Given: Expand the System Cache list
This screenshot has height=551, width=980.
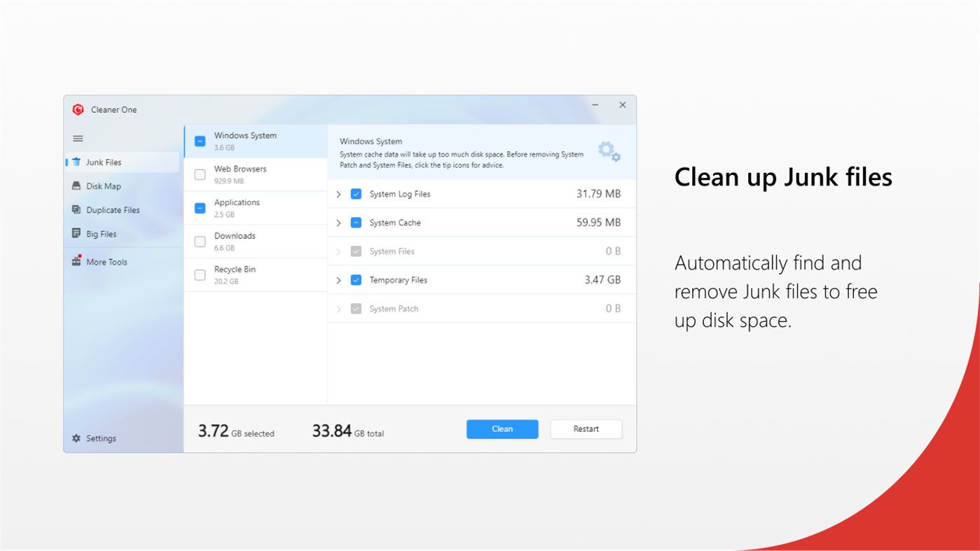Looking at the screenshot, I should point(338,223).
